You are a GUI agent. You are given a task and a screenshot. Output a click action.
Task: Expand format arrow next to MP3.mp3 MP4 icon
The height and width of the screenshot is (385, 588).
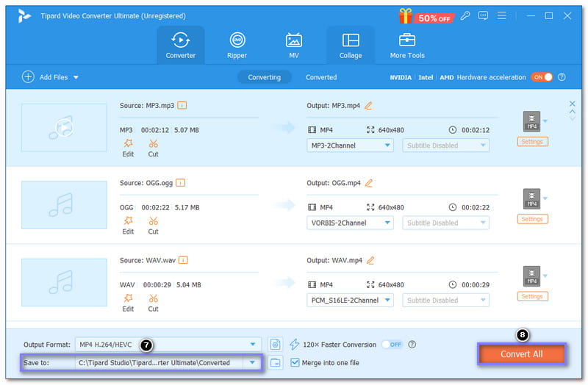(545, 120)
